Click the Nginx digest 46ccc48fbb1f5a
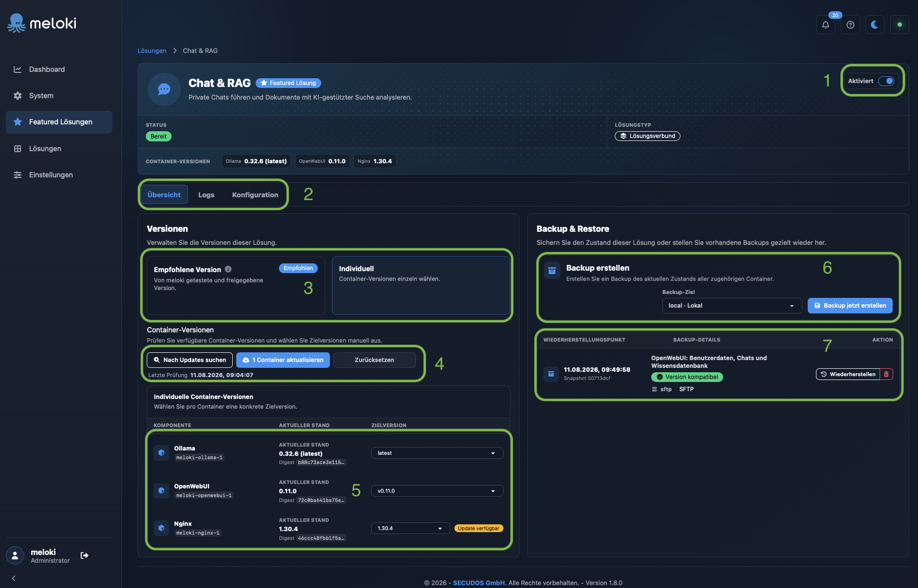The width and height of the screenshot is (918, 588). pyautogui.click(x=321, y=538)
